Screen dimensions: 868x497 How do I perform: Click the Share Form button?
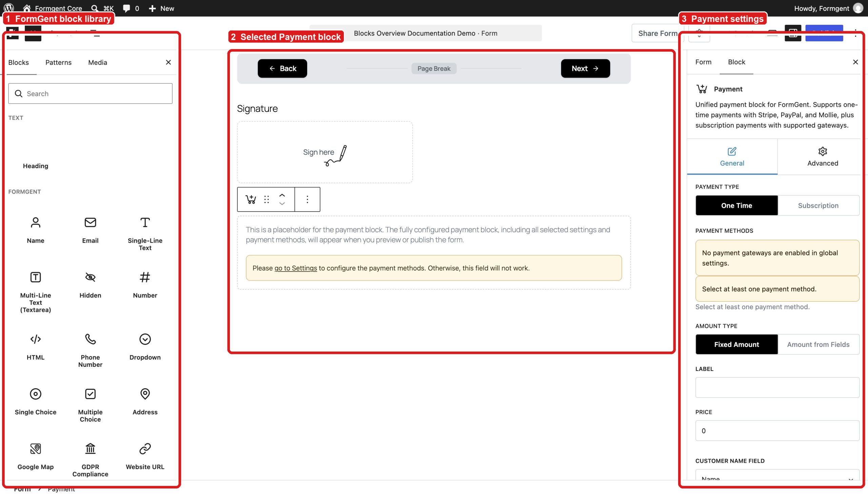(x=657, y=33)
